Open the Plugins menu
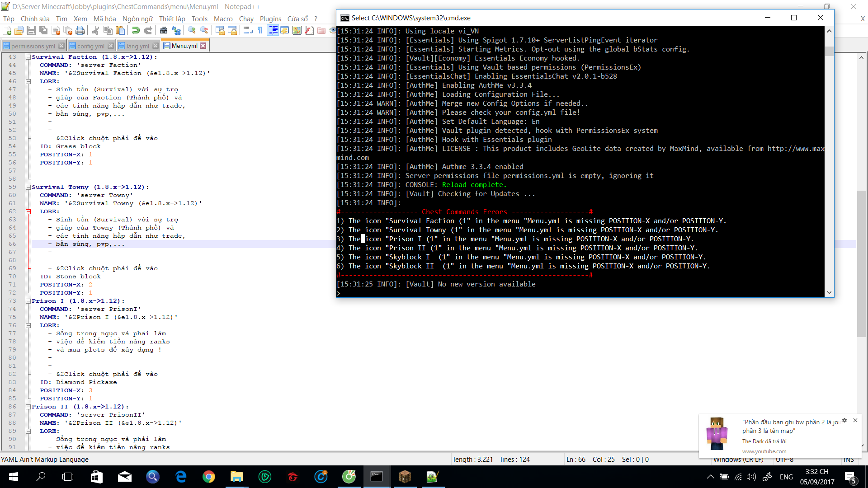 270,19
